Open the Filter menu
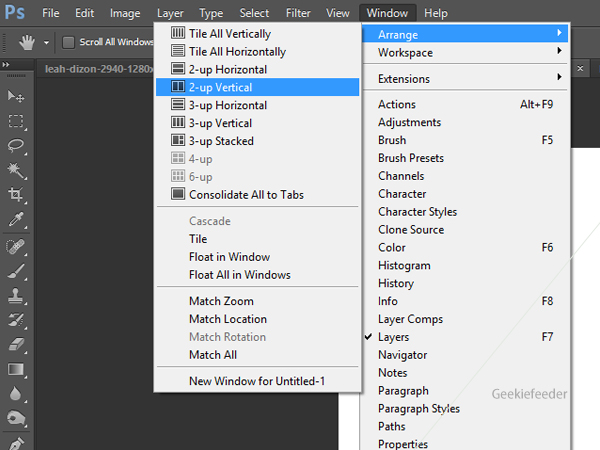The height and width of the screenshot is (450, 600). coord(298,13)
